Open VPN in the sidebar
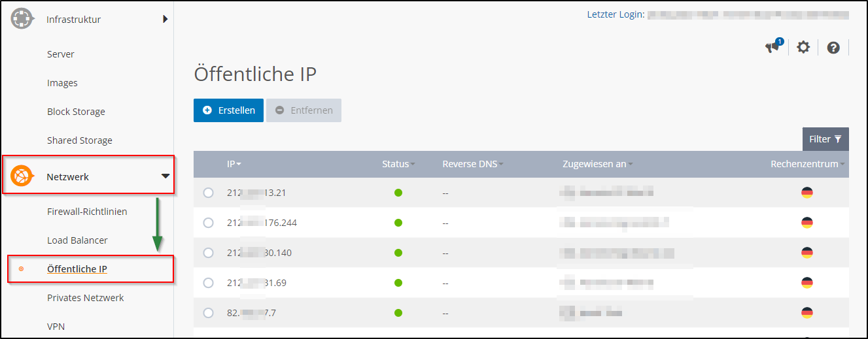Image resolution: width=868 pixels, height=339 pixels. coord(56,327)
